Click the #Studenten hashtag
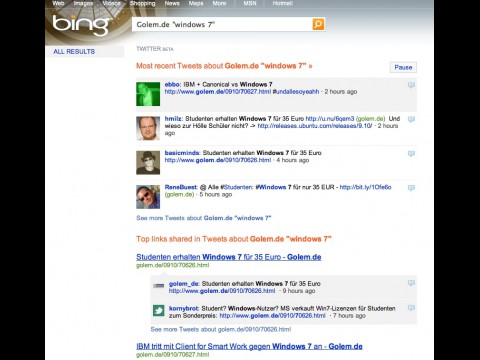The width and height of the screenshot is (480, 360). point(237,187)
